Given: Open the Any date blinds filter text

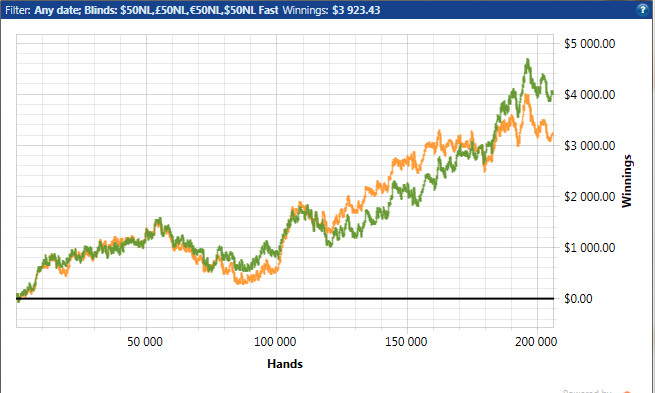Looking at the screenshot, I should pyautogui.click(x=156, y=10).
